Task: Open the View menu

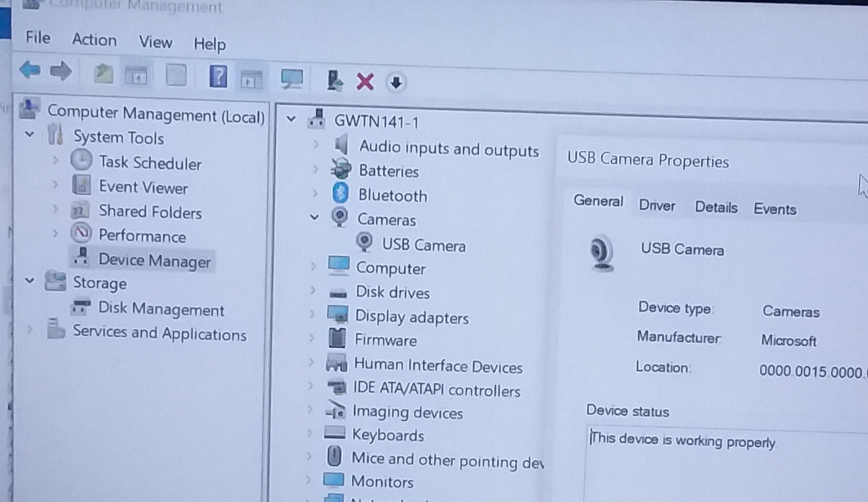Action: (155, 42)
